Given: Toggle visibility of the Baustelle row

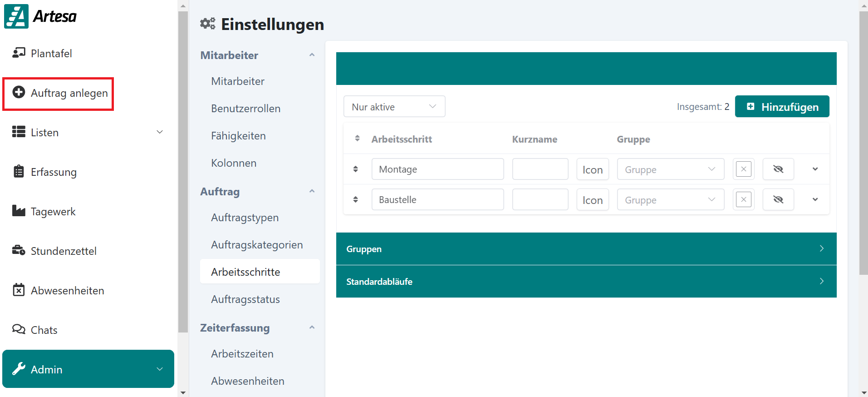Looking at the screenshot, I should pos(778,200).
